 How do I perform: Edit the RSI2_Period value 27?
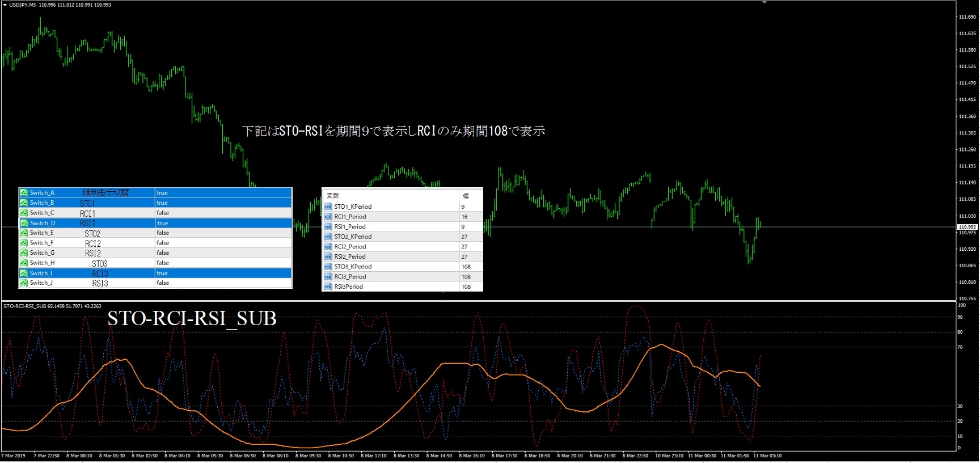464,256
